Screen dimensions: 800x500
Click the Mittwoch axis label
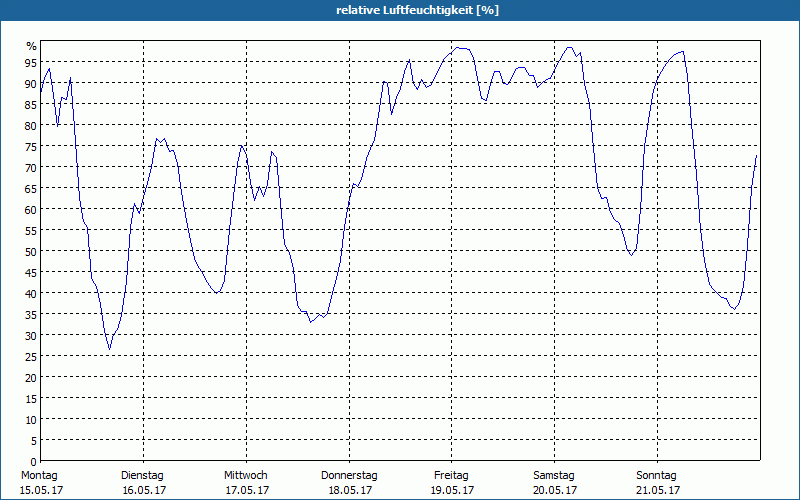[246, 475]
